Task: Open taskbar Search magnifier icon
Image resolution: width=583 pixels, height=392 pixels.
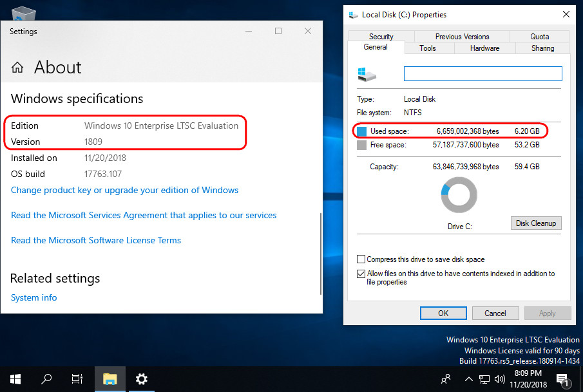Action: [x=46, y=378]
